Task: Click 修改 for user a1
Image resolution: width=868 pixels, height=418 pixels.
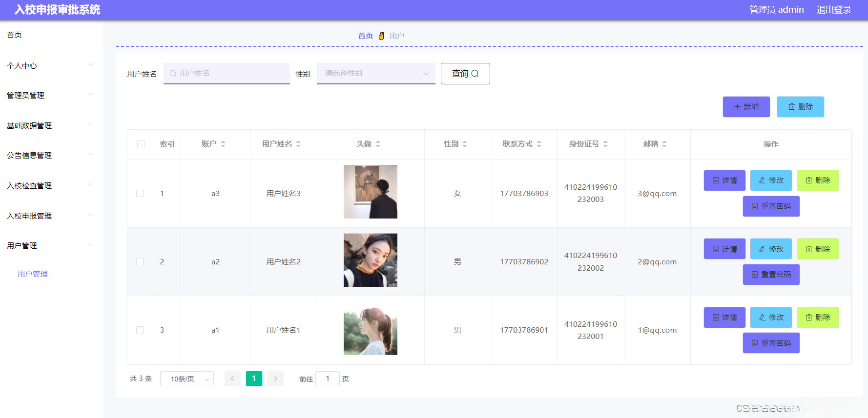Action: coord(771,318)
